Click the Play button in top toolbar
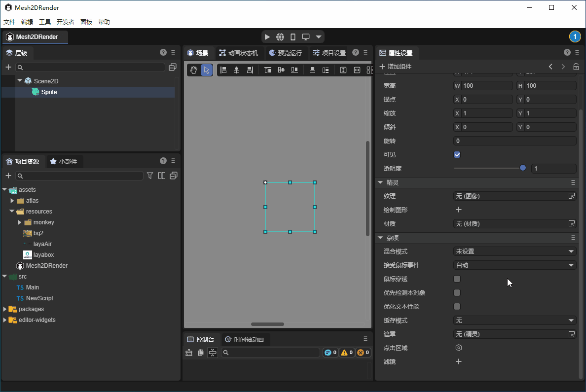The image size is (586, 392). pos(267,37)
